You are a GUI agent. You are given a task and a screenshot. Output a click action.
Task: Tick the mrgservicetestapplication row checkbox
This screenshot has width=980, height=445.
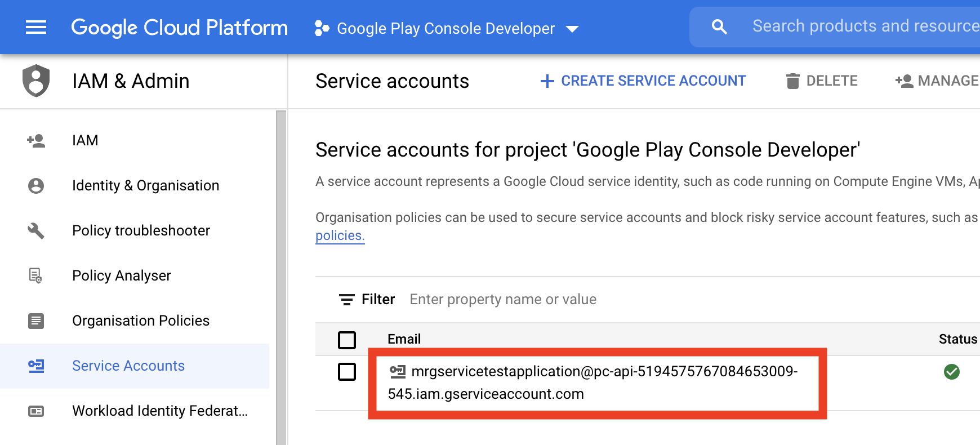click(x=347, y=372)
